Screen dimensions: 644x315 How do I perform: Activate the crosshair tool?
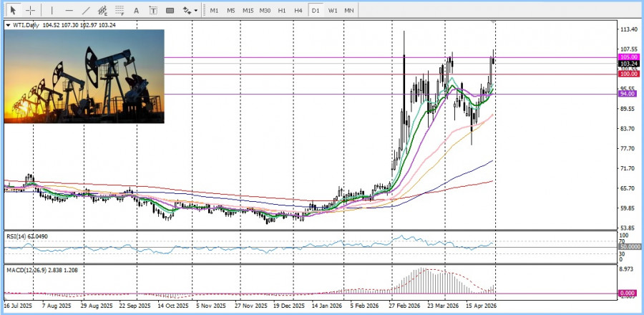click(x=31, y=11)
